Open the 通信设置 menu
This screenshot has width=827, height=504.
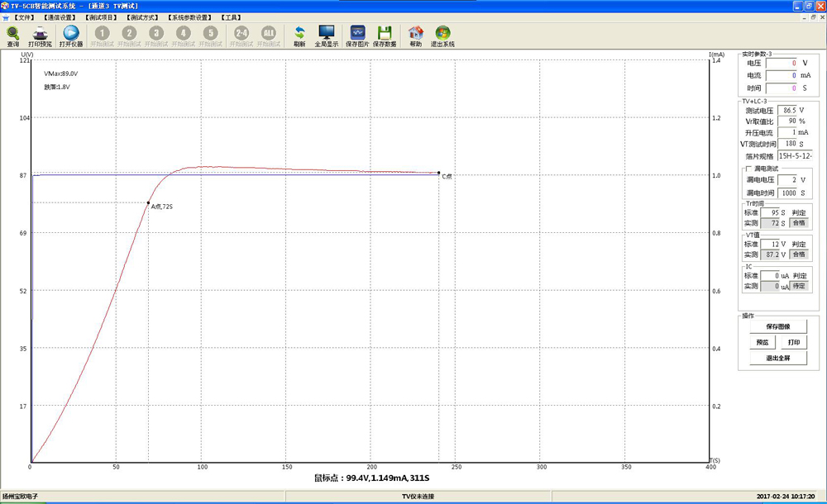60,17
